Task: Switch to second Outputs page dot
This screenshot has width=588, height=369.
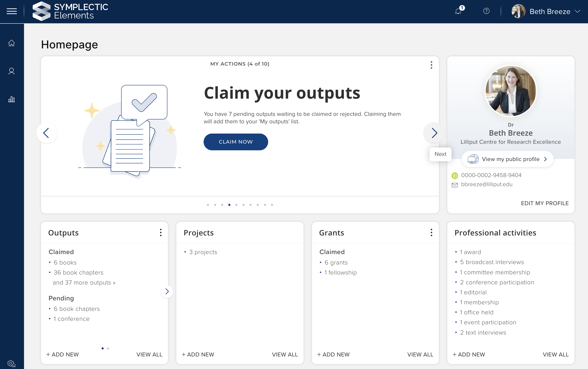Action: (108, 348)
